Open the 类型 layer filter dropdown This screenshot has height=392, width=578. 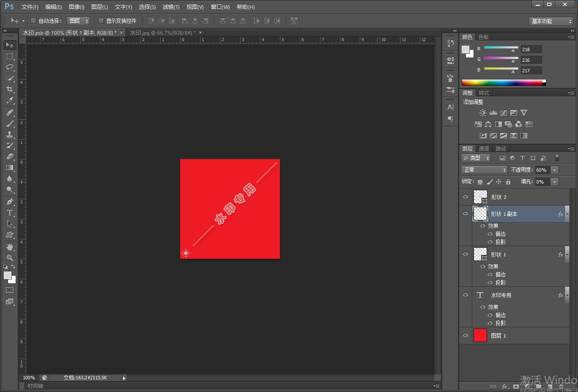476,158
